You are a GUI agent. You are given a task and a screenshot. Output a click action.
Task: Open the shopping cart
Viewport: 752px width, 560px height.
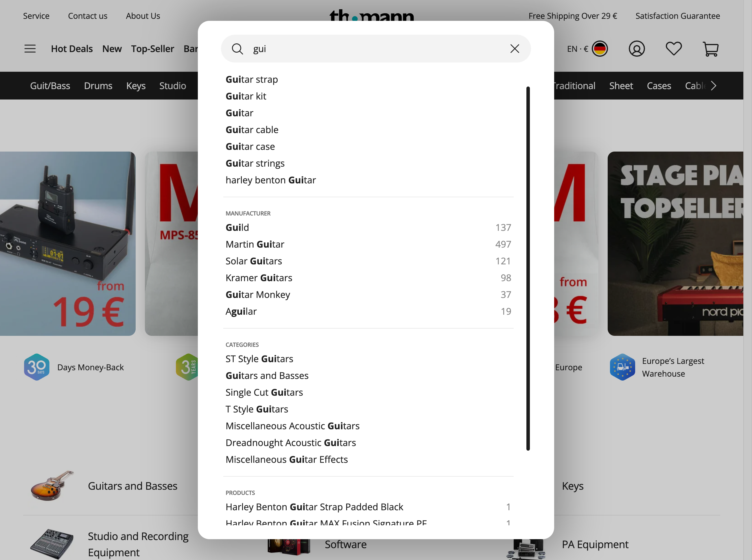[710, 49]
